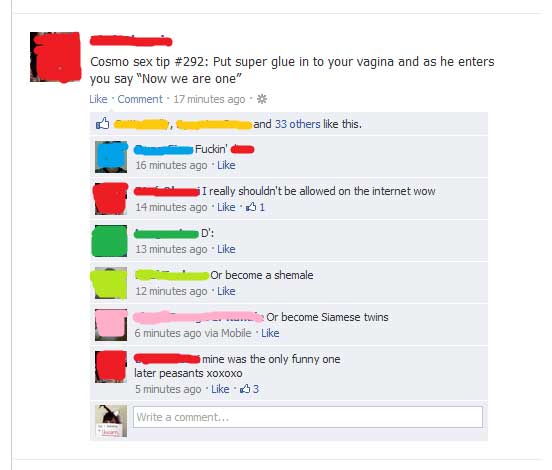Open the original poster's profile picture
The height and width of the screenshot is (470, 552).
point(55,57)
